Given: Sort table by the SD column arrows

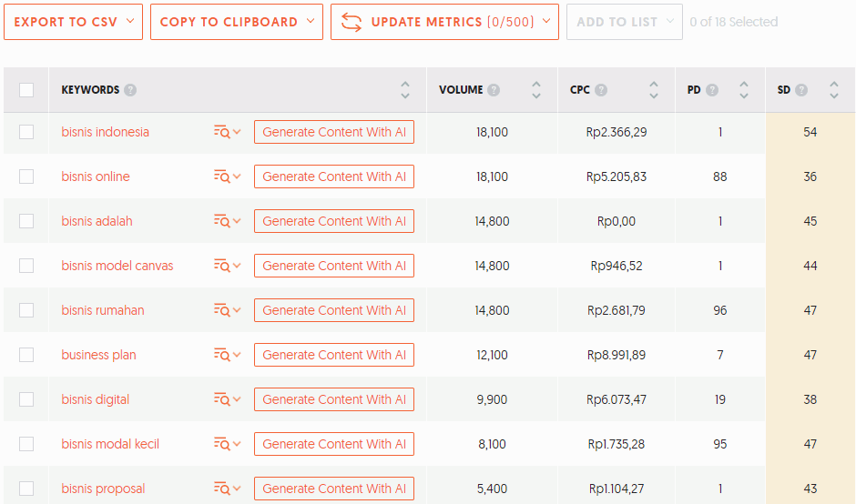Looking at the screenshot, I should click(x=834, y=90).
